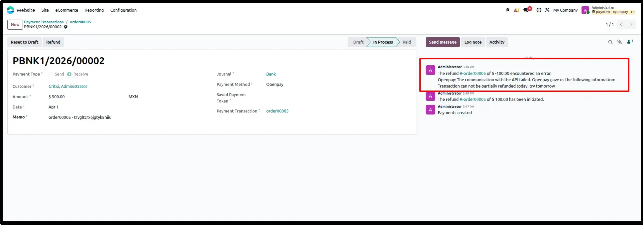Image resolution: width=644 pixels, height=225 pixels.
Task: Click the 1 / 1 pager counter
Action: pyautogui.click(x=610, y=25)
